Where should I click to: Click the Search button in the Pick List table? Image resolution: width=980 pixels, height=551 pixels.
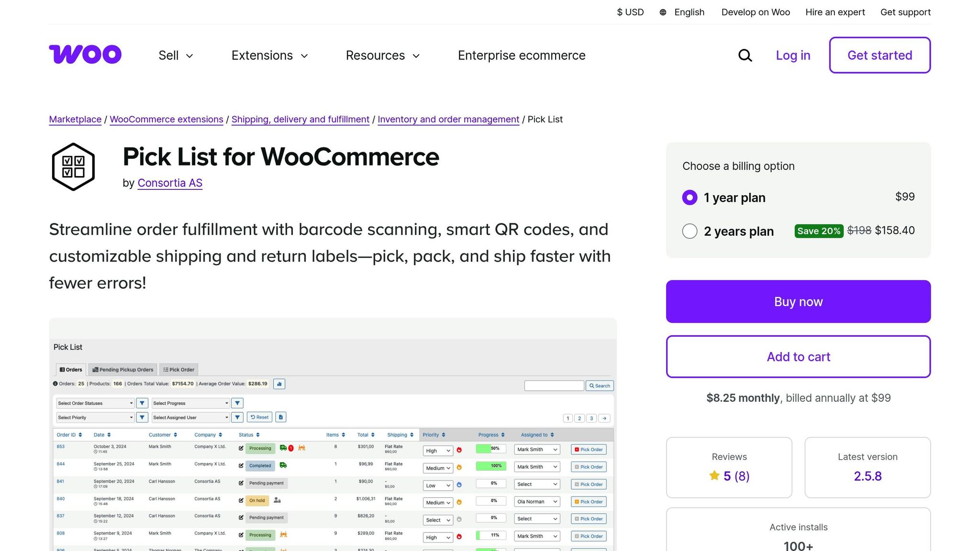600,386
